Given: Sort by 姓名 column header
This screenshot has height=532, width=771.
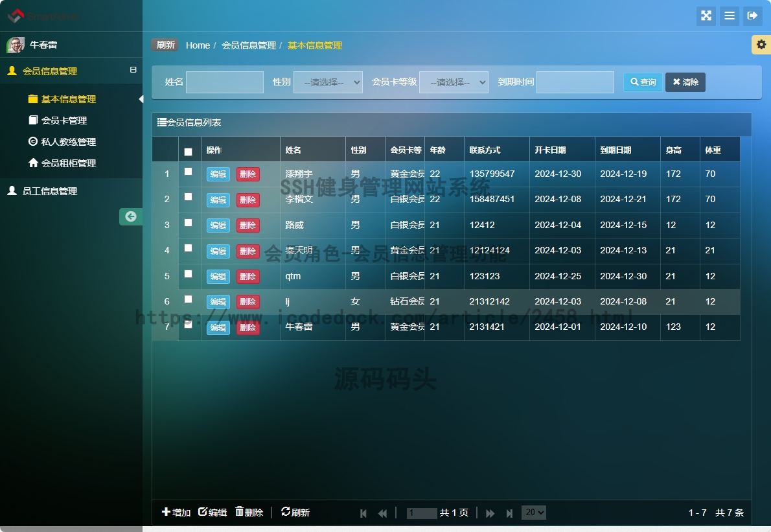Looking at the screenshot, I should [313, 150].
